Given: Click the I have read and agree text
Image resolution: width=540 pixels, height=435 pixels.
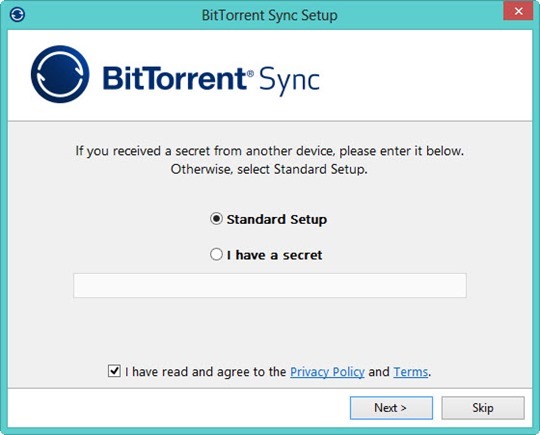Looking at the screenshot, I should coord(206,372).
